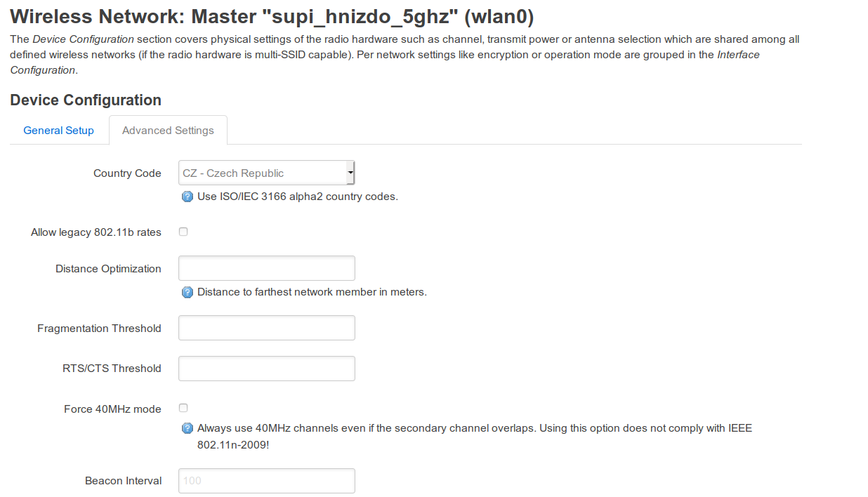The height and width of the screenshot is (497, 868).
Task: Click the RTS/CTS Threshold input field
Action: click(266, 368)
